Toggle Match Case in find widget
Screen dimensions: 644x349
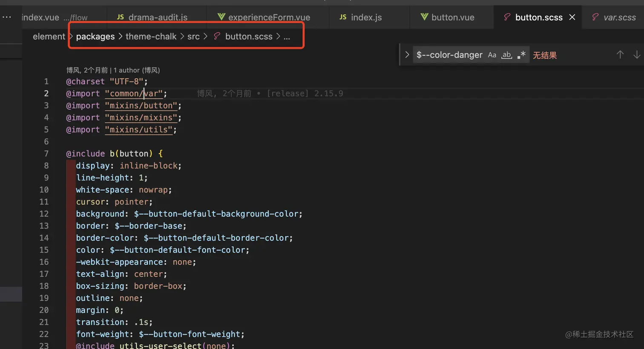coord(492,55)
